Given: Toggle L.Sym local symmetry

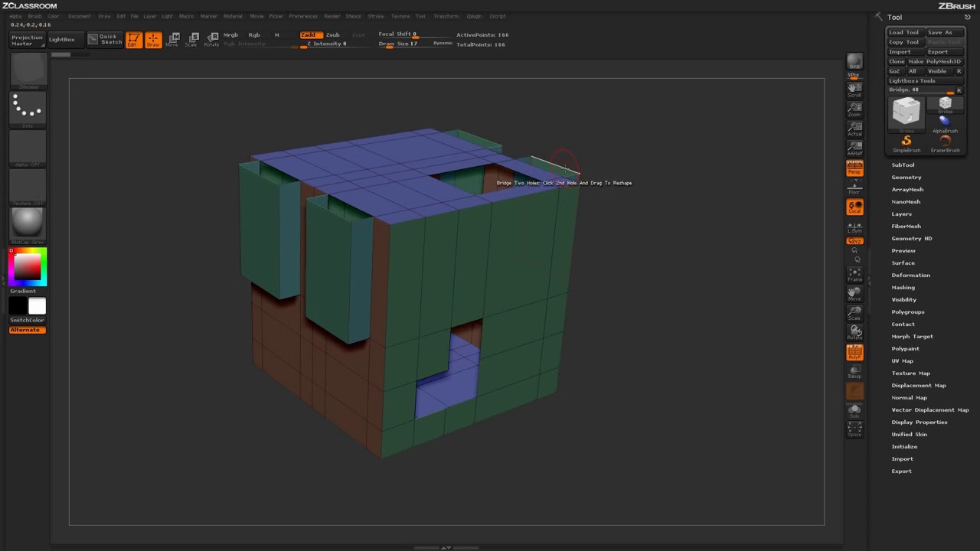Looking at the screenshot, I should tap(854, 227).
